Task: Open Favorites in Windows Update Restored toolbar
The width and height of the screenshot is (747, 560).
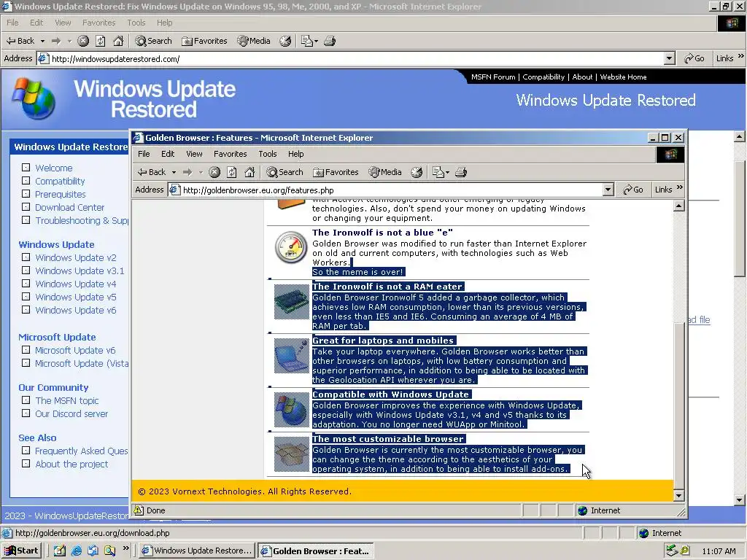Action: [x=204, y=41]
